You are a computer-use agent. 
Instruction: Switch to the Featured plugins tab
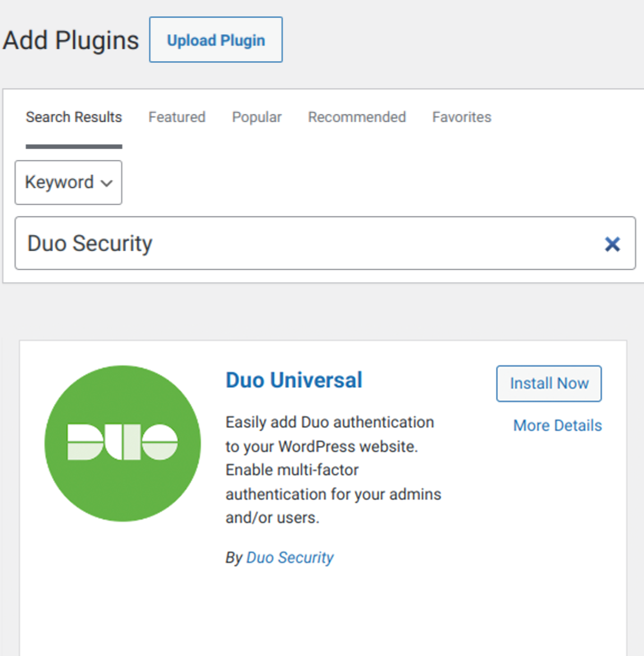coord(176,117)
